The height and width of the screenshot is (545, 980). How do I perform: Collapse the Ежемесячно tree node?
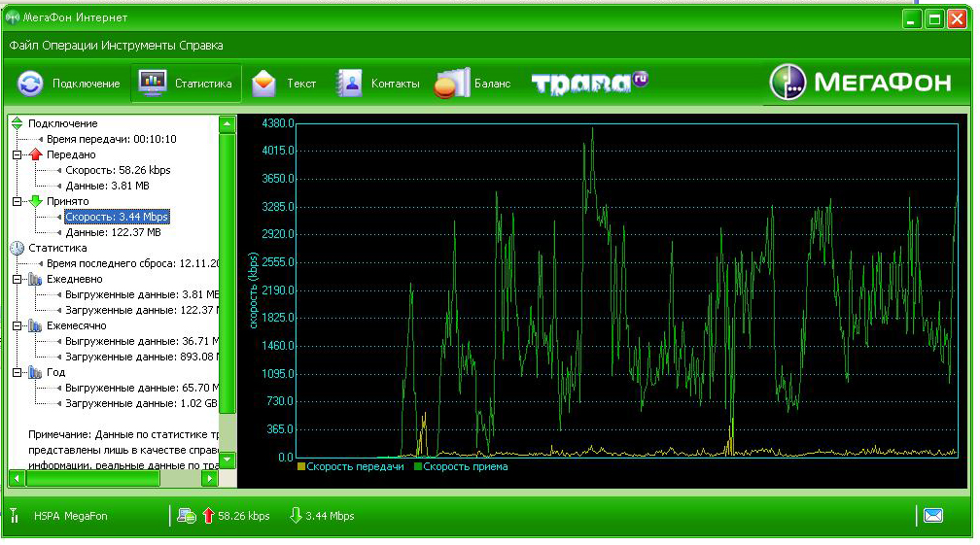tap(17, 325)
